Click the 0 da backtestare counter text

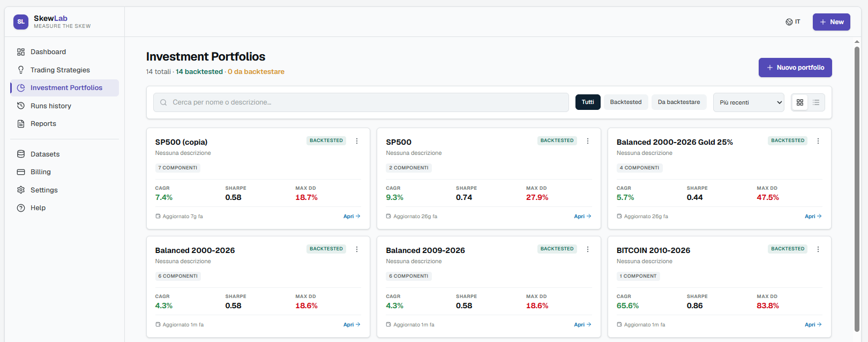256,72
